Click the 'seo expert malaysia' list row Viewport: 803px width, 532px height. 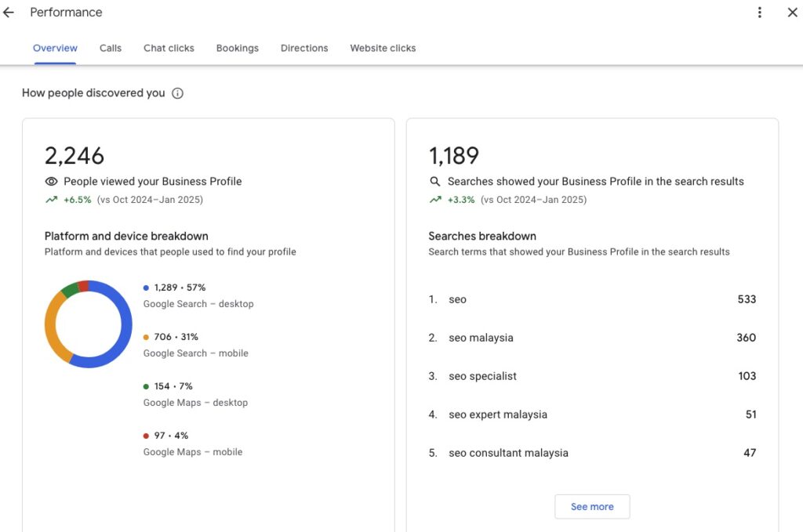point(497,414)
